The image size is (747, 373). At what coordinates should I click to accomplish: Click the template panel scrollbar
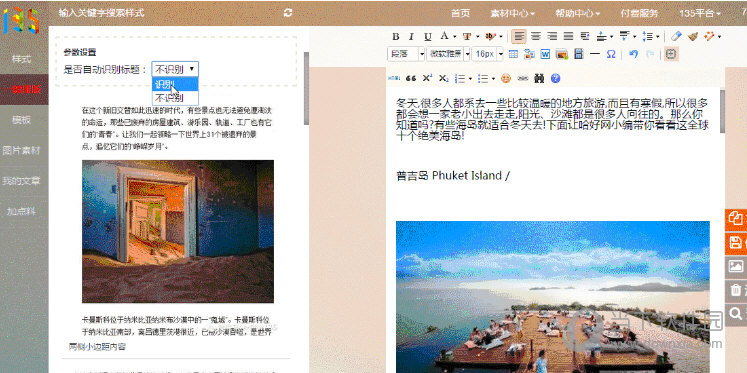coord(306,88)
